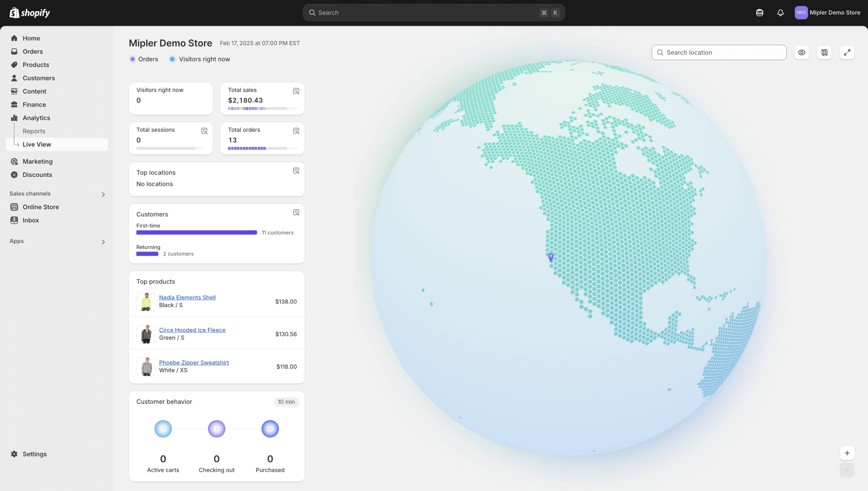Open the Products sidebar item
The width and height of the screenshot is (868, 491).
[36, 65]
